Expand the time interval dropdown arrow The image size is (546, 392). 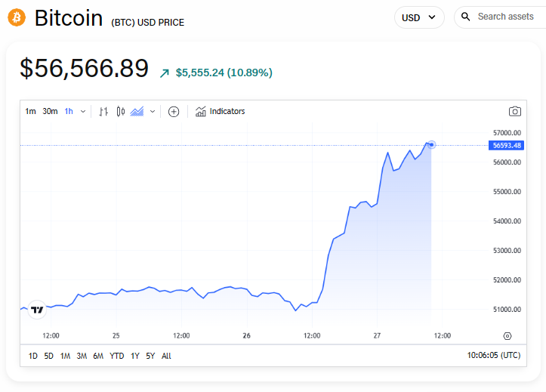[x=83, y=112]
